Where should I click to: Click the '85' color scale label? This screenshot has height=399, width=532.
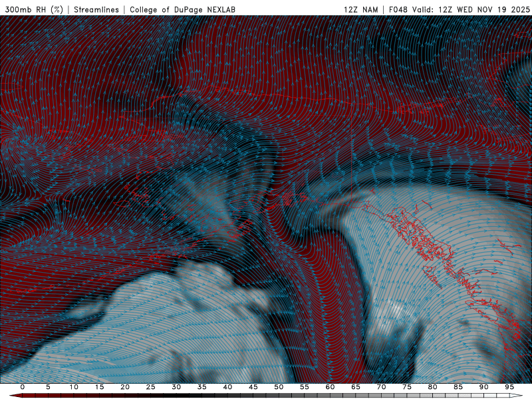458,387
